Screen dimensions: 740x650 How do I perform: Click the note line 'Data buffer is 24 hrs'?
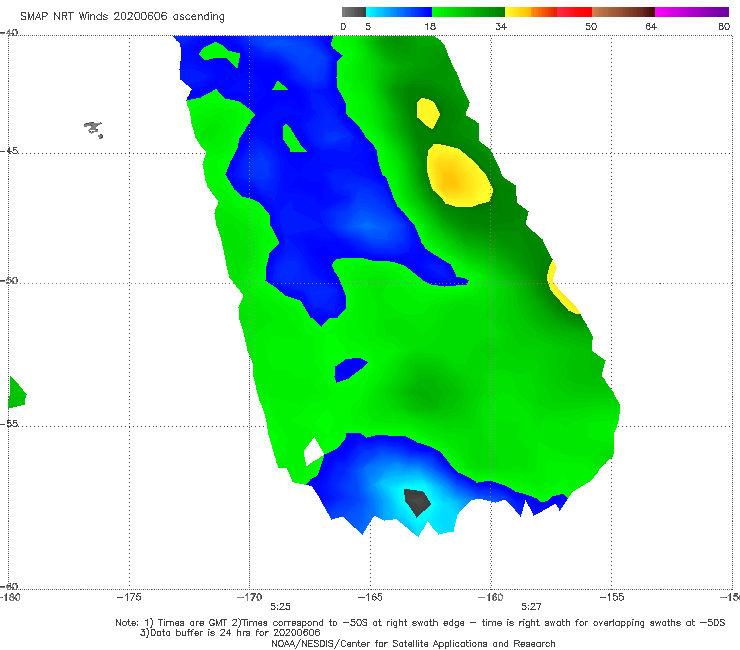tap(230, 633)
